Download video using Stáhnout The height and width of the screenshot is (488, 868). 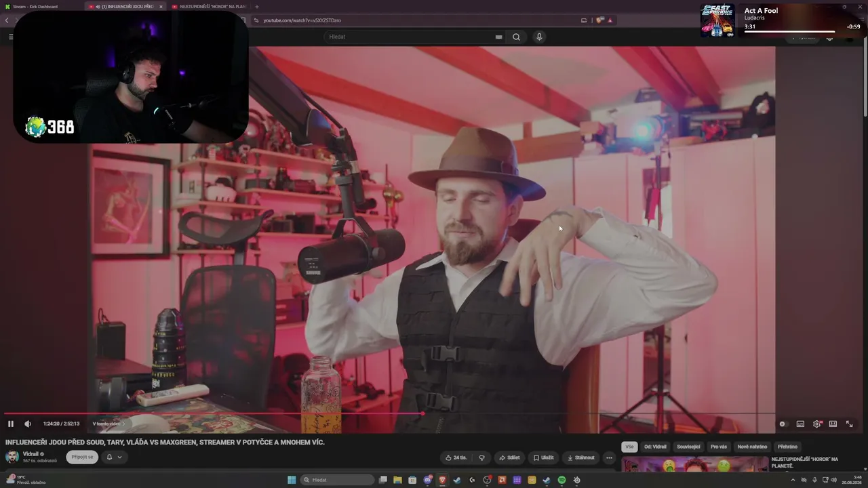580,457
